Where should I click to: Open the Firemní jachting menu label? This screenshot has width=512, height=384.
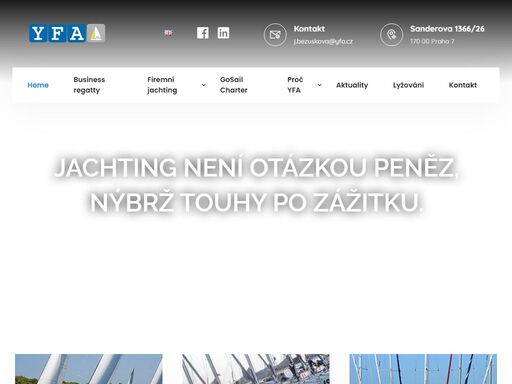(x=162, y=85)
